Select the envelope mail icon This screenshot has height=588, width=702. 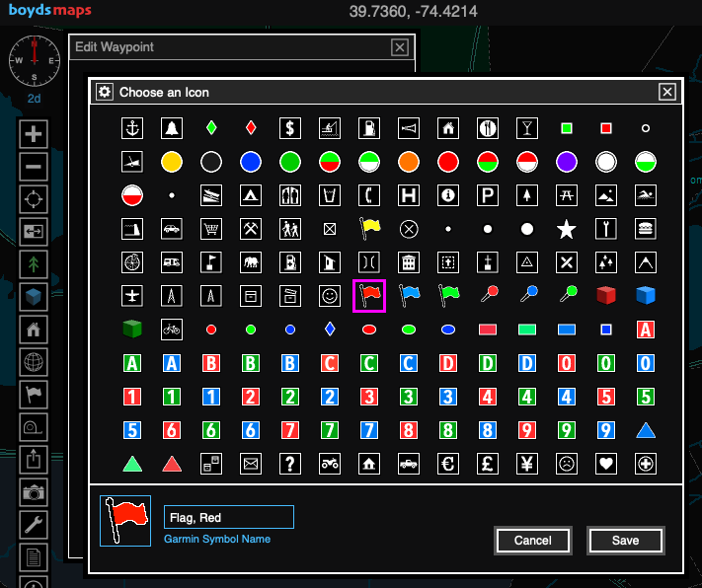pos(251,463)
